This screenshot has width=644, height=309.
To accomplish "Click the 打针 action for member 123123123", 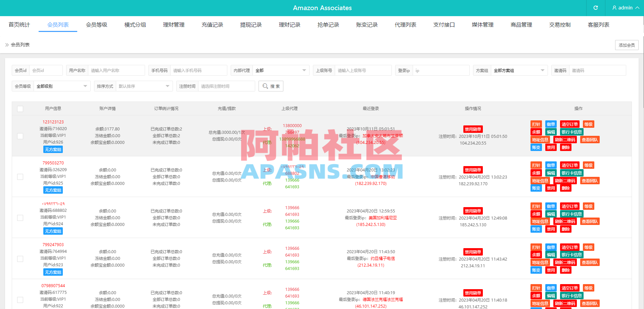I will pos(536,124).
